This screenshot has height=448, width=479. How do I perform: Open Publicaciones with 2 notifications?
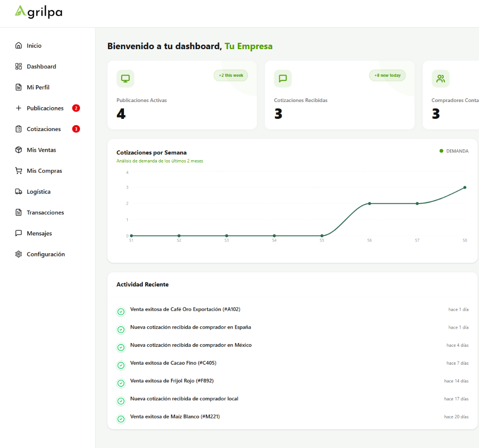(45, 108)
